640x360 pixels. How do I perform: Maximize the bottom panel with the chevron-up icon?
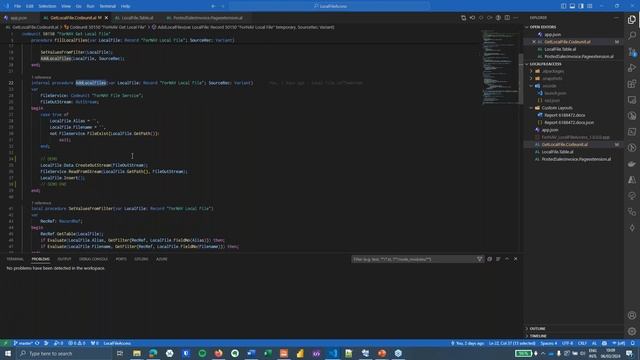tap(507, 259)
